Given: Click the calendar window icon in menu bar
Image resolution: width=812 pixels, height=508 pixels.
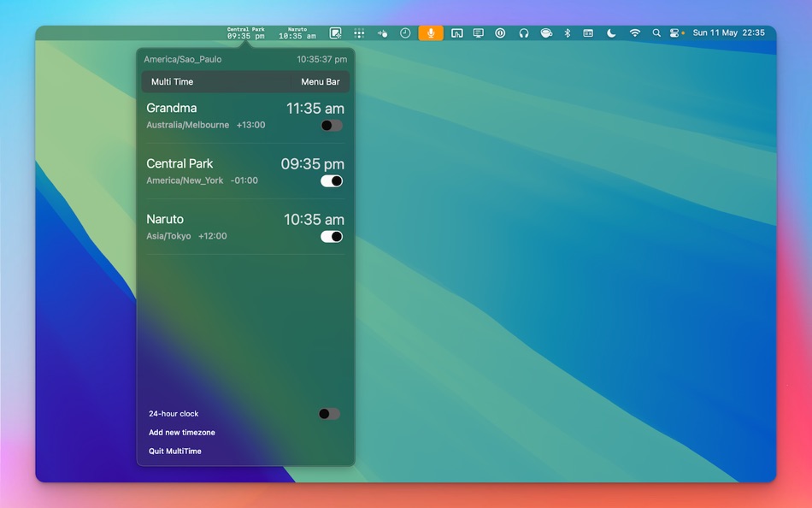Looking at the screenshot, I should click(x=588, y=33).
